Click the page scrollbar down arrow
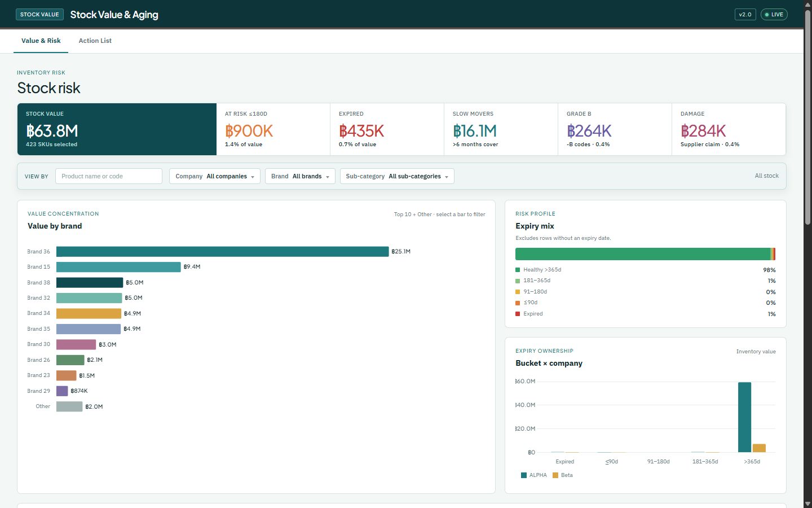This screenshot has width=812, height=508. click(807, 503)
